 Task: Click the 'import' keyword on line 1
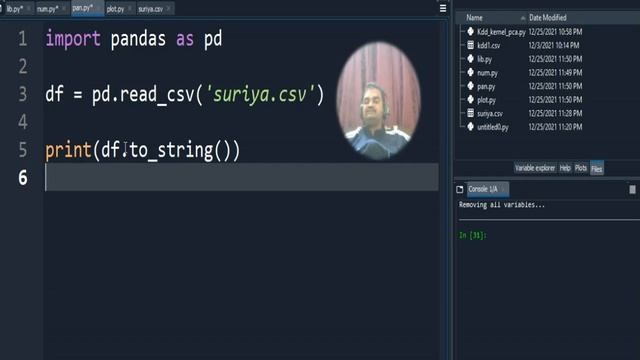pyautogui.click(x=73, y=39)
